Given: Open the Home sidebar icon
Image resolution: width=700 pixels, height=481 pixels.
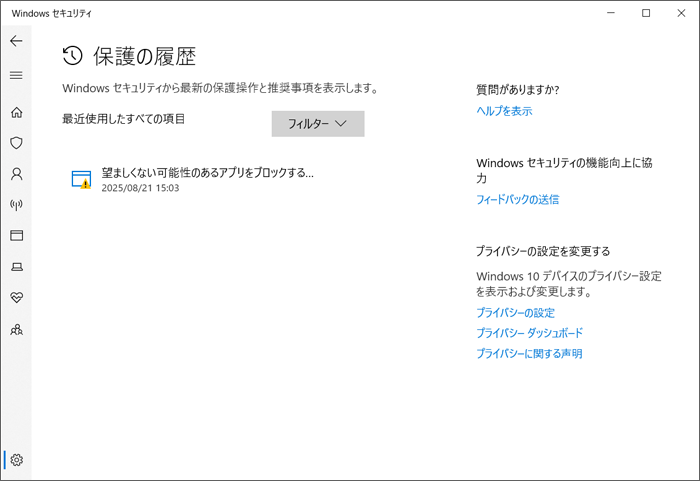Looking at the screenshot, I should click(x=17, y=112).
